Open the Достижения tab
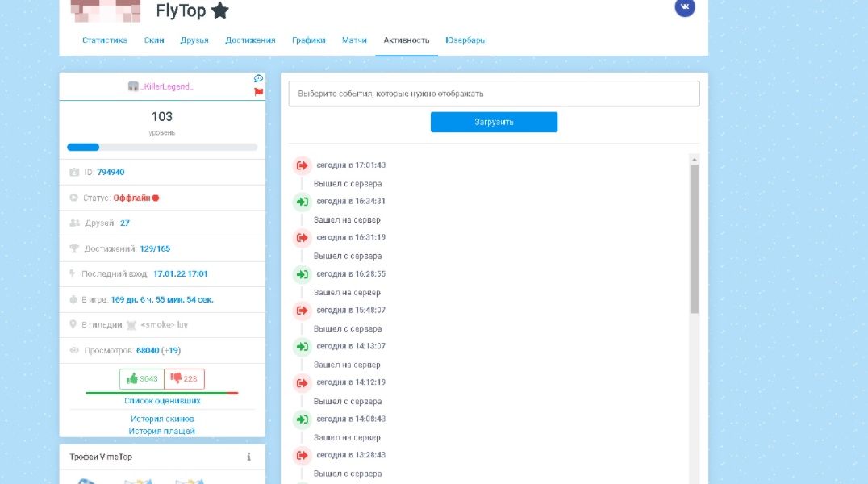This screenshot has height=484, width=868. click(x=250, y=40)
